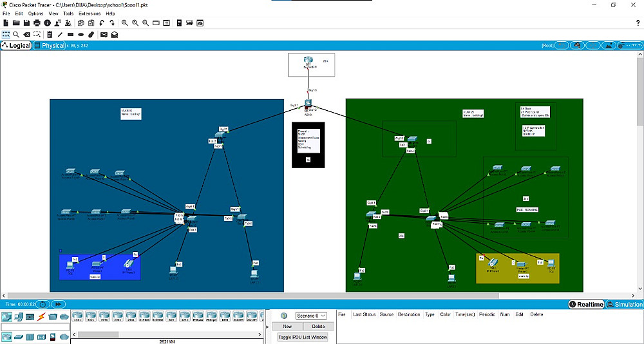Click the Delete scenario button
Viewport: 644px width, 344px height.
click(318, 327)
